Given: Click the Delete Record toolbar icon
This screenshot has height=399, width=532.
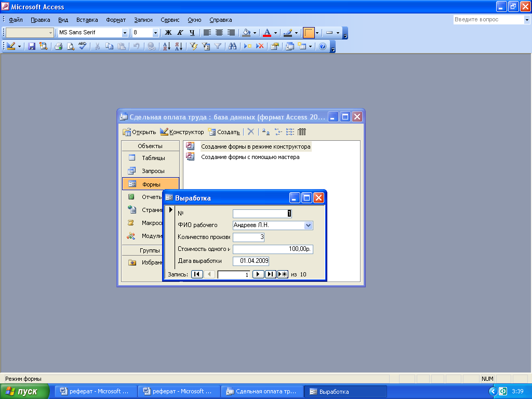Looking at the screenshot, I should tap(260, 46).
